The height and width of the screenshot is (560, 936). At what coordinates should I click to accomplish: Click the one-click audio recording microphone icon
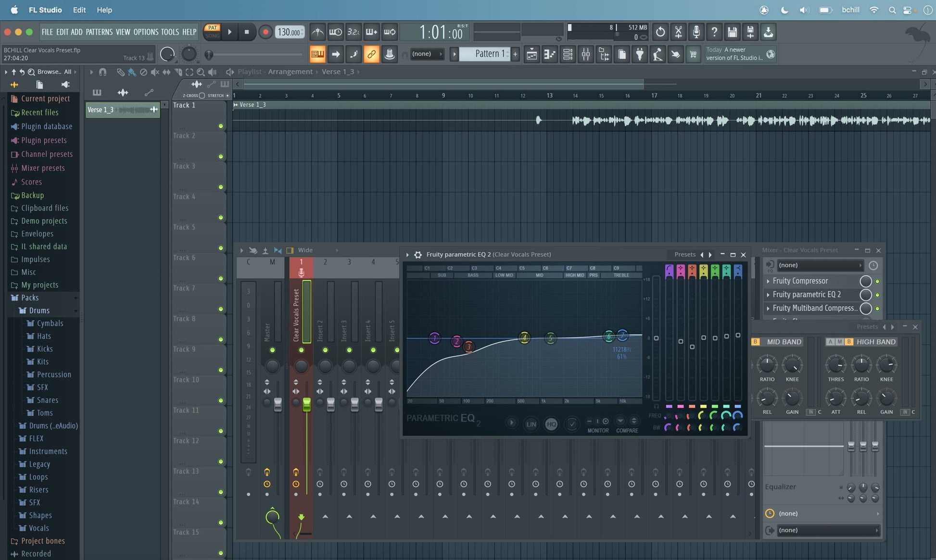coord(696,32)
